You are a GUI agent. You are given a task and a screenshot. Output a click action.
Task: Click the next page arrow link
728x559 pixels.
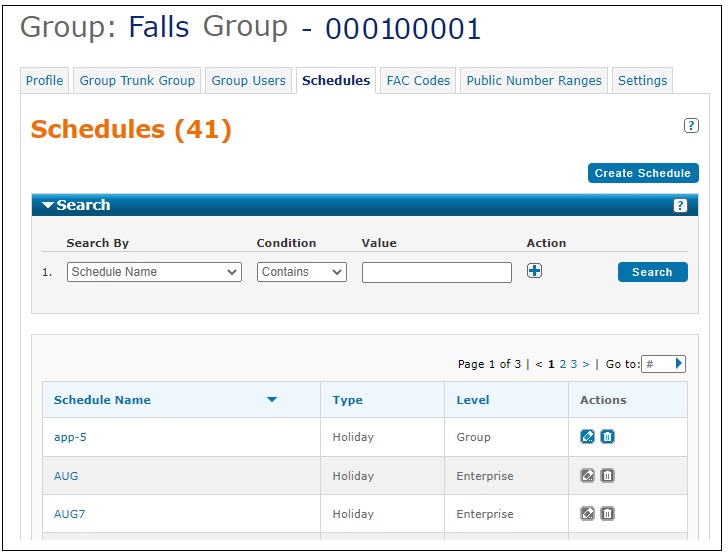coord(586,364)
